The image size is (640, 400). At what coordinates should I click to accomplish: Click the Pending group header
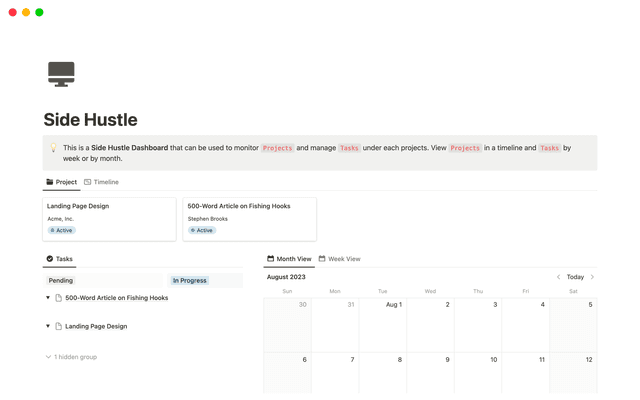[x=61, y=281]
